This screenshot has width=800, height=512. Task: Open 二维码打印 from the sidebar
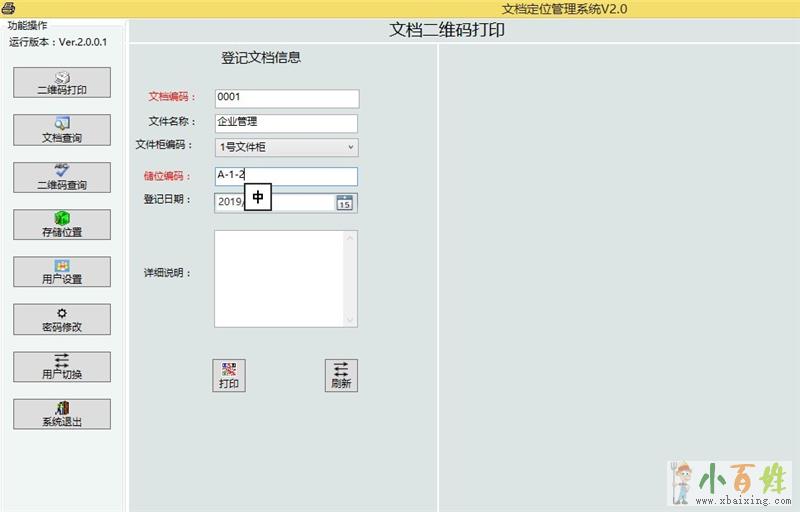62,82
